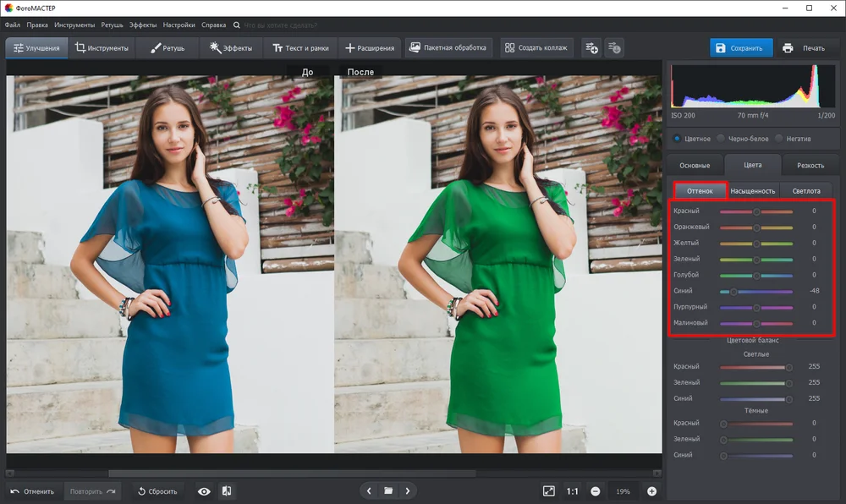Switch to the Резкость tab
Viewport: 846px width, 504px height.
pos(810,165)
